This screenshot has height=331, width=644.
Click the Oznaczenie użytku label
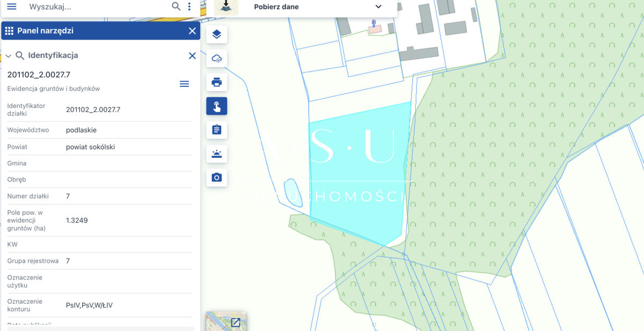25,282
